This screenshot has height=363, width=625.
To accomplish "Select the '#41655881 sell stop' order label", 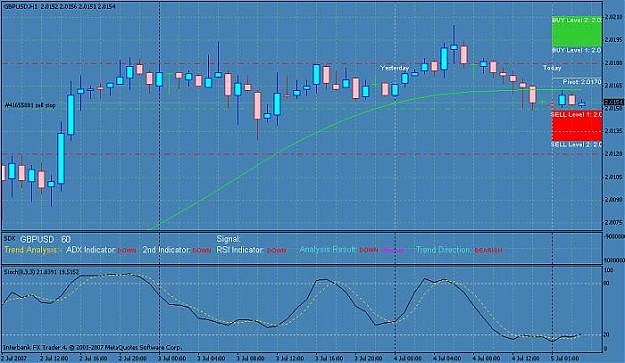I will point(30,106).
